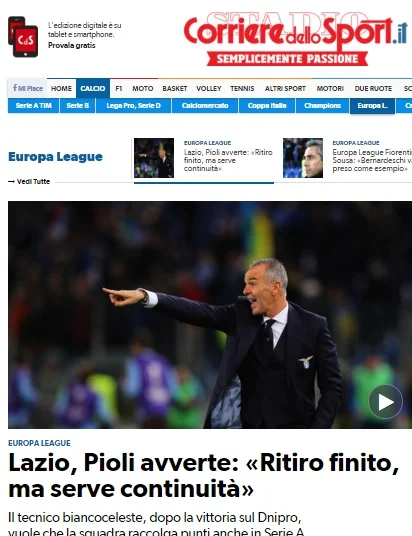
Task: Open the Serie A TIM tab
Action: (x=34, y=106)
